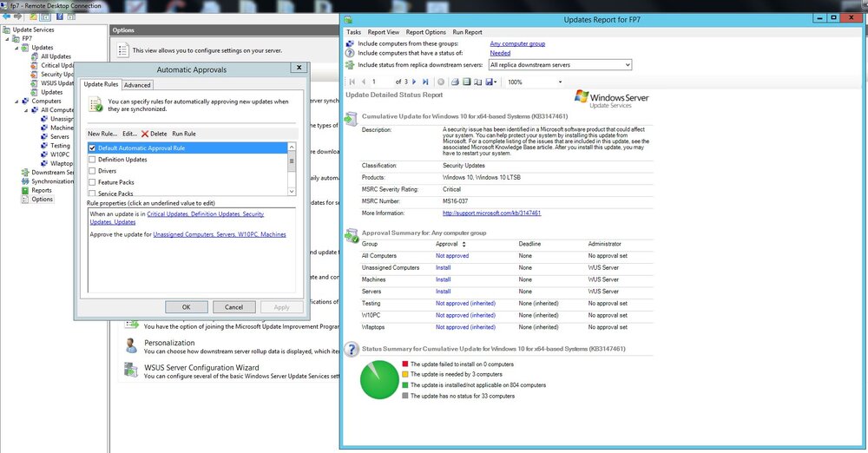Open the 100% zoom dropdown
This screenshot has height=453, width=868.
[x=560, y=82]
